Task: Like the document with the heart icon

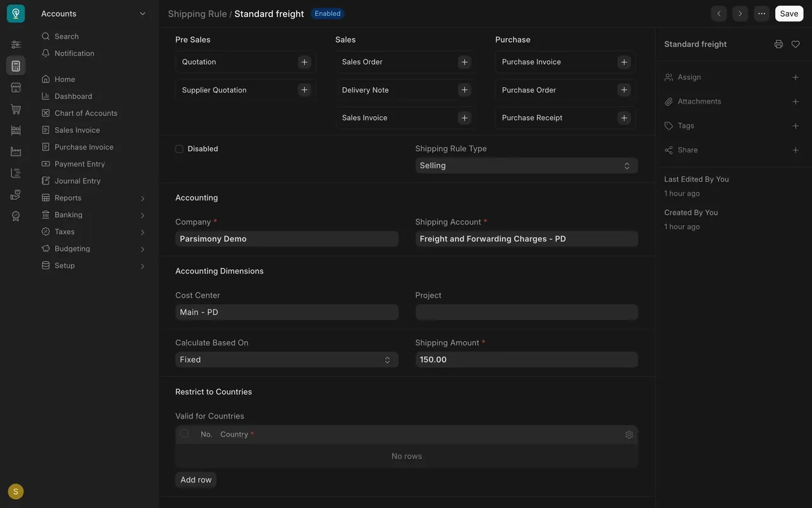Action: tap(796, 44)
